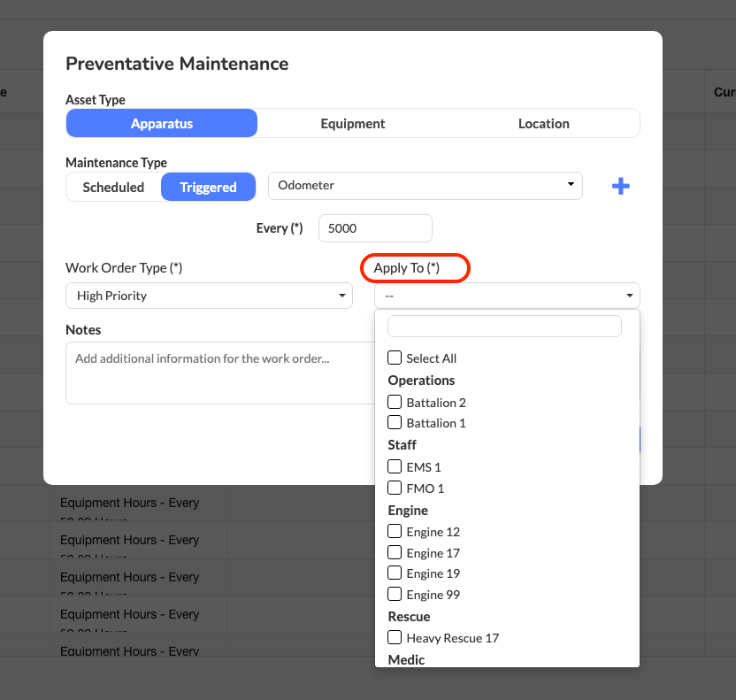Click the Apply To search box
736x700 pixels.
click(504, 326)
